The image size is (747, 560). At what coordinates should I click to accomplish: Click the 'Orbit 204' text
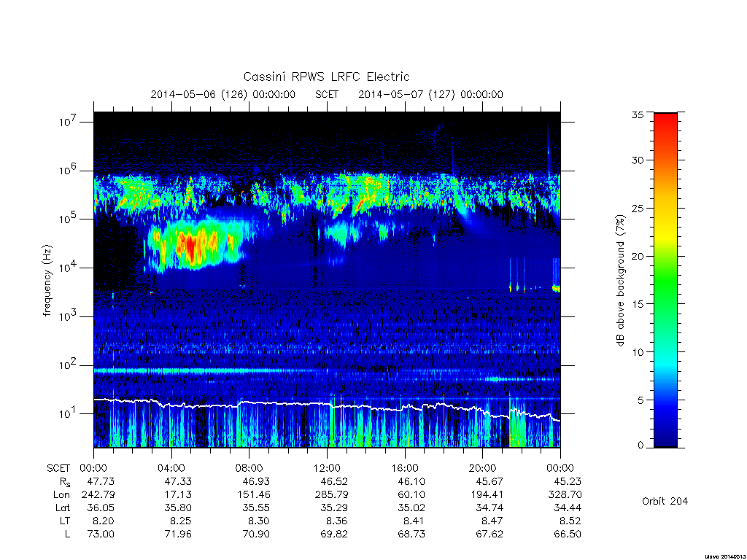pyautogui.click(x=665, y=501)
